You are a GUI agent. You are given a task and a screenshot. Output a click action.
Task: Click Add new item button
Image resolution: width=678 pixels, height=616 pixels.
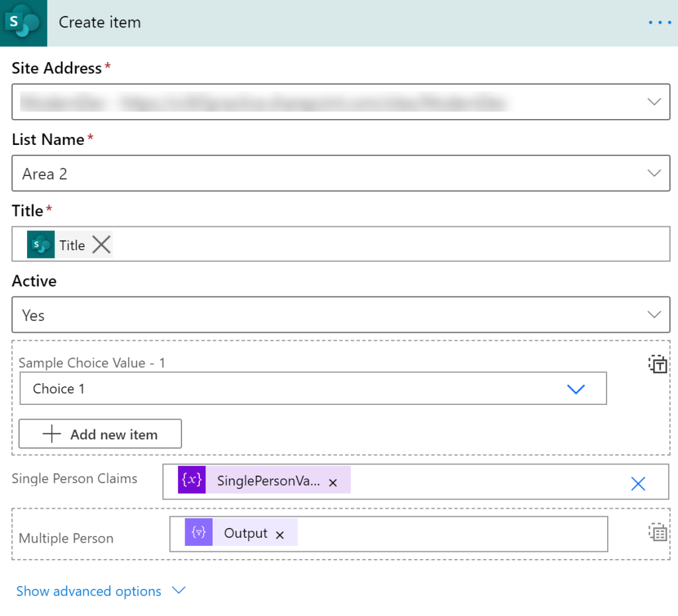coord(100,433)
